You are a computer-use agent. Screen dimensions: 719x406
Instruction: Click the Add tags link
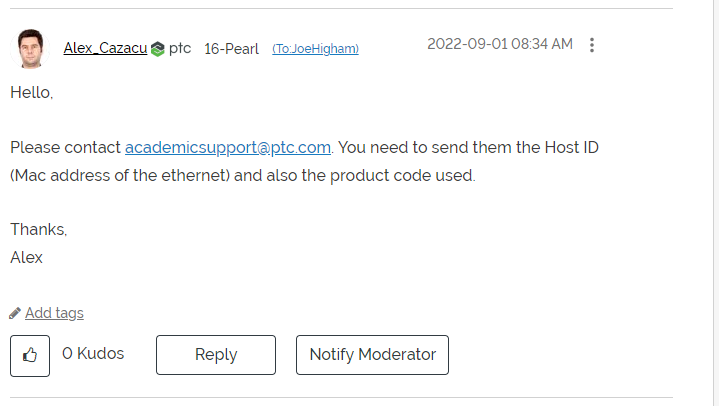pos(54,313)
